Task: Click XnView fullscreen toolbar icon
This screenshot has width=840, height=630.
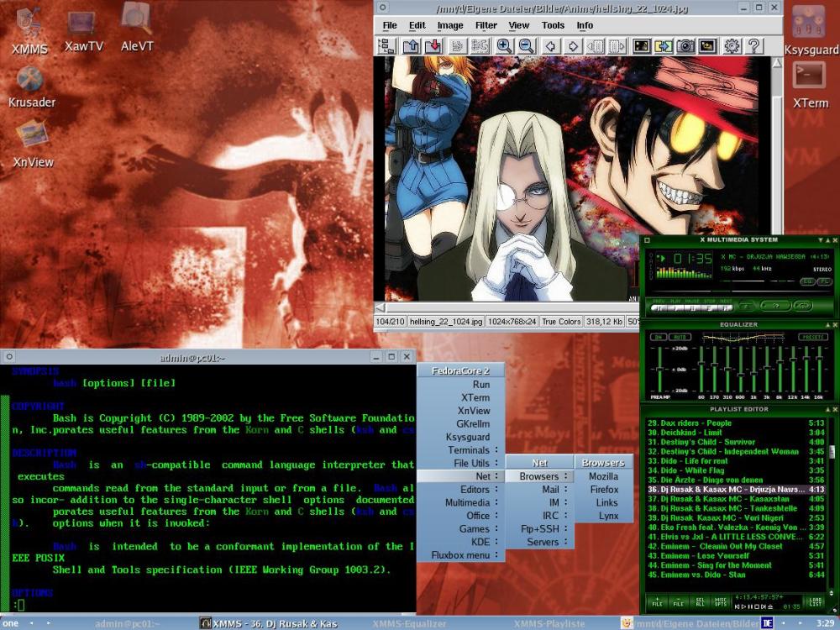Action: 641,46
